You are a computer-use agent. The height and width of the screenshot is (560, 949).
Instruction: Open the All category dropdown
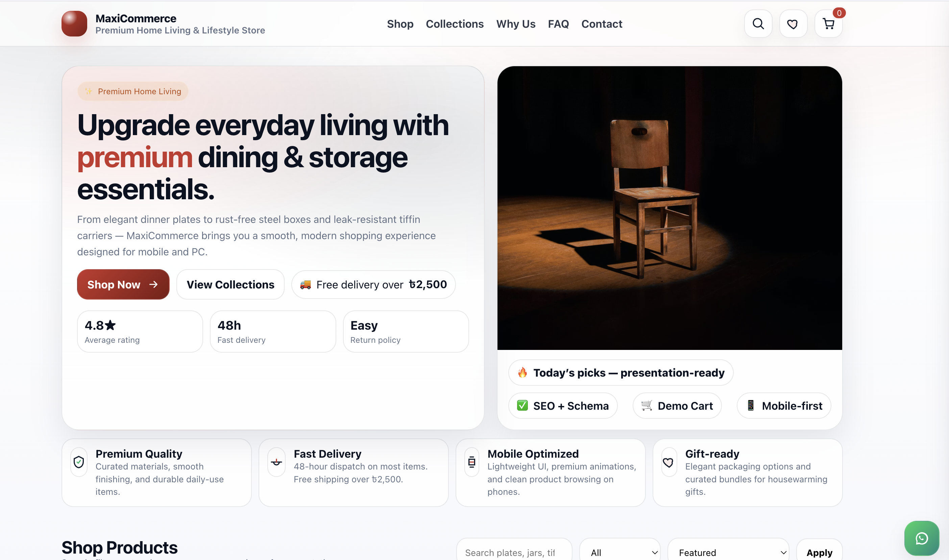[620, 553]
